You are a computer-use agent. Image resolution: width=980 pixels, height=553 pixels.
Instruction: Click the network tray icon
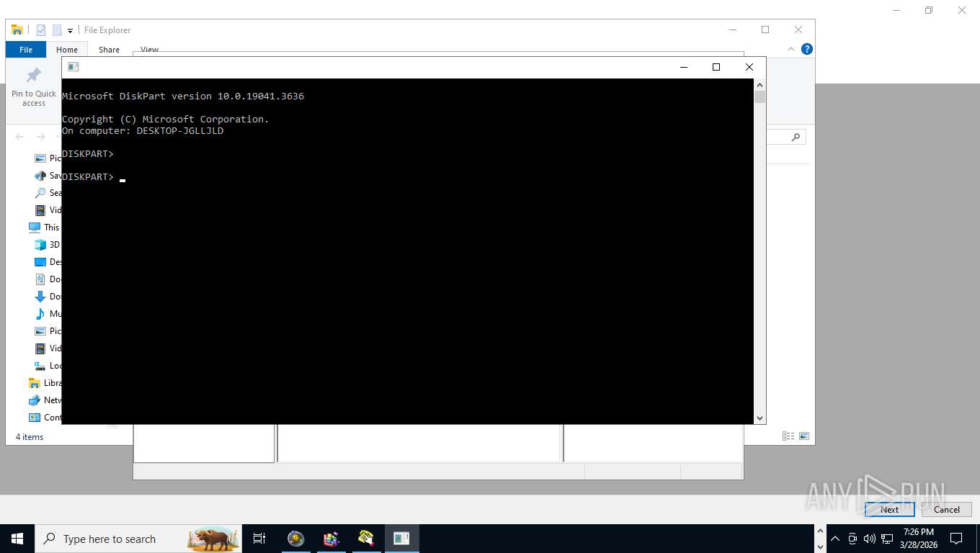coord(887,539)
